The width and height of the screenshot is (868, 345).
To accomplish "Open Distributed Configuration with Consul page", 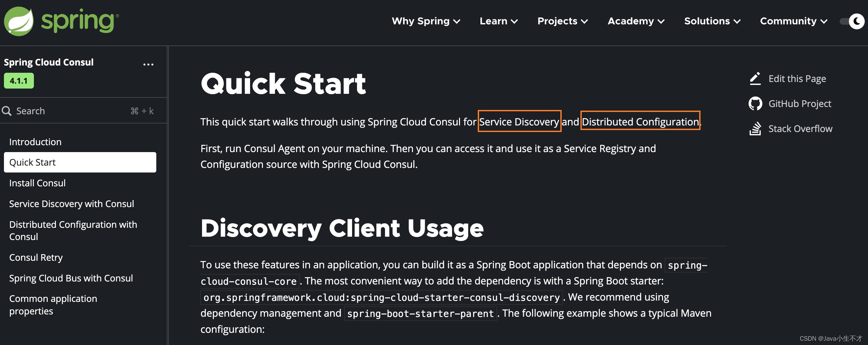I will pos(73,231).
